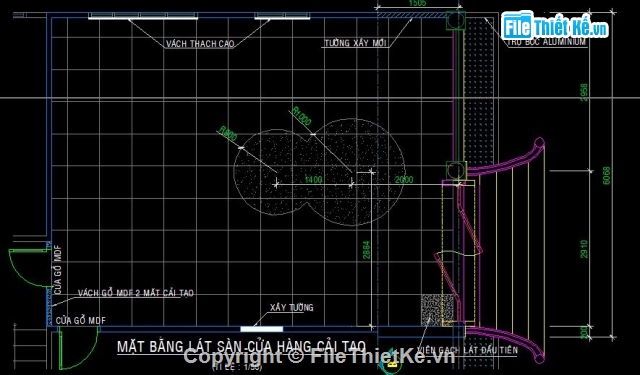The width and height of the screenshot is (640, 375).
Task: Select the 2000 dimension value
Action: (404, 180)
